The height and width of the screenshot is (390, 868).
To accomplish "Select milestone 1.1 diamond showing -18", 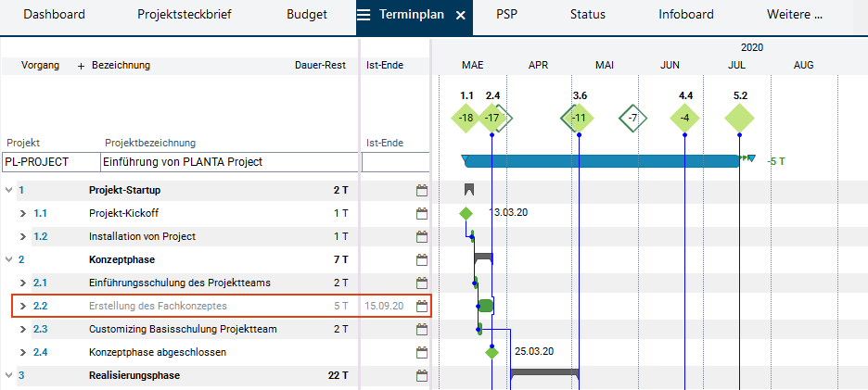I will click(466, 118).
